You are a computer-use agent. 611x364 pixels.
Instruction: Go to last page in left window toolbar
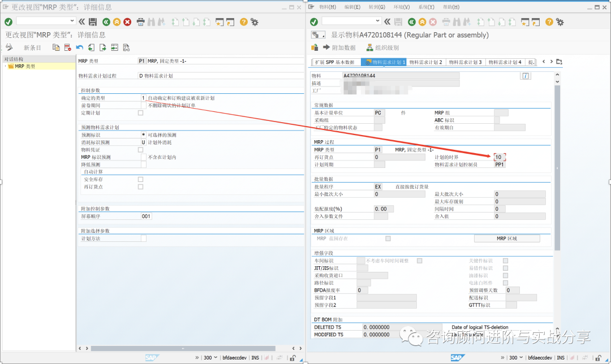coord(206,22)
